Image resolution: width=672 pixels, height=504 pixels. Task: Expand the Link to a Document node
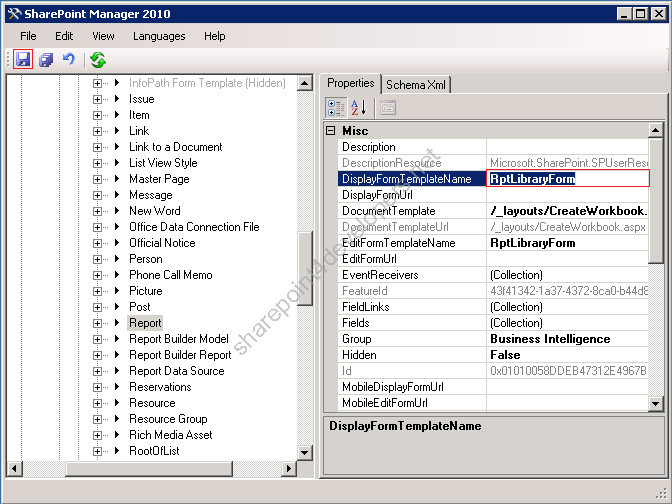97,147
